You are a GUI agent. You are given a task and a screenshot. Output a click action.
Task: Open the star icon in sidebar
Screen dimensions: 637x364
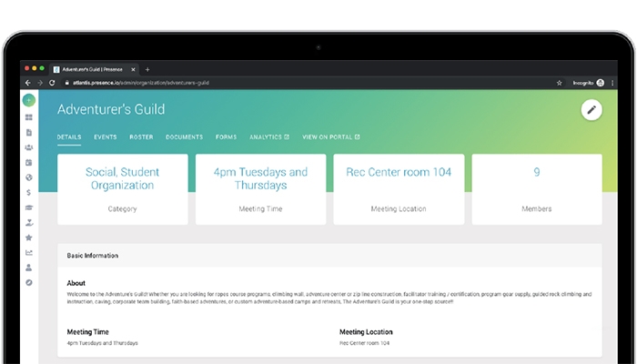coord(29,238)
